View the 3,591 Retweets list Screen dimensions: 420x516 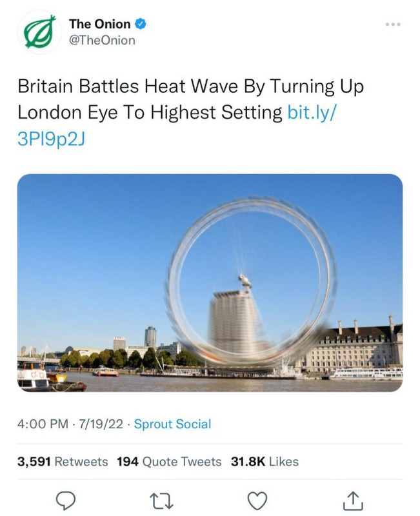(63, 461)
